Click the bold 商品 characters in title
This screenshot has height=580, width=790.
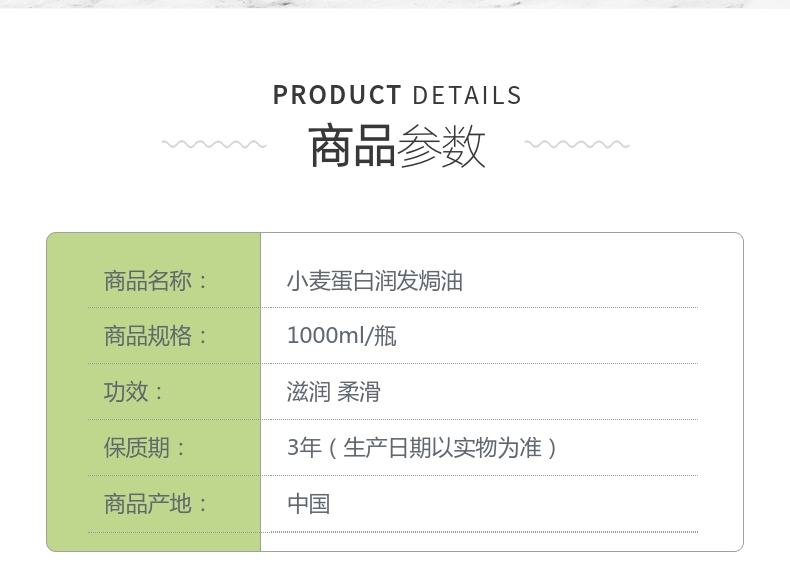click(x=352, y=146)
